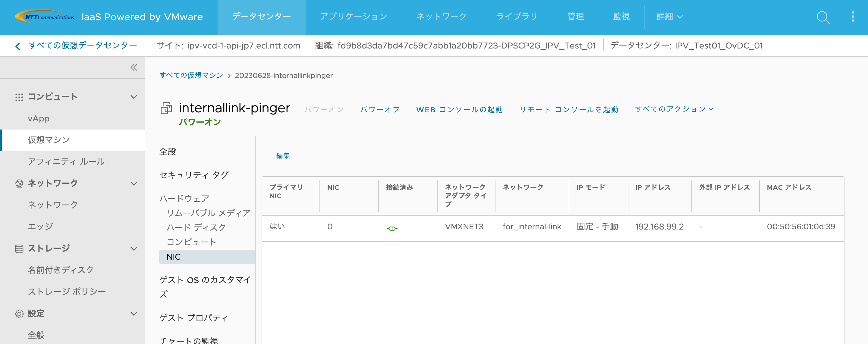Click the vApp icon next to internallink-pinger
Viewport: 868px width, 344px height.
point(166,109)
